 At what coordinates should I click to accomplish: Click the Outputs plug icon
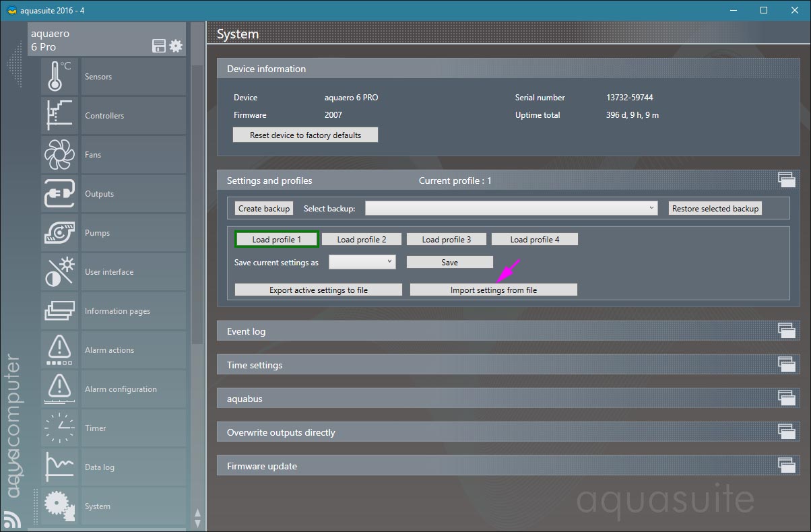(x=60, y=194)
